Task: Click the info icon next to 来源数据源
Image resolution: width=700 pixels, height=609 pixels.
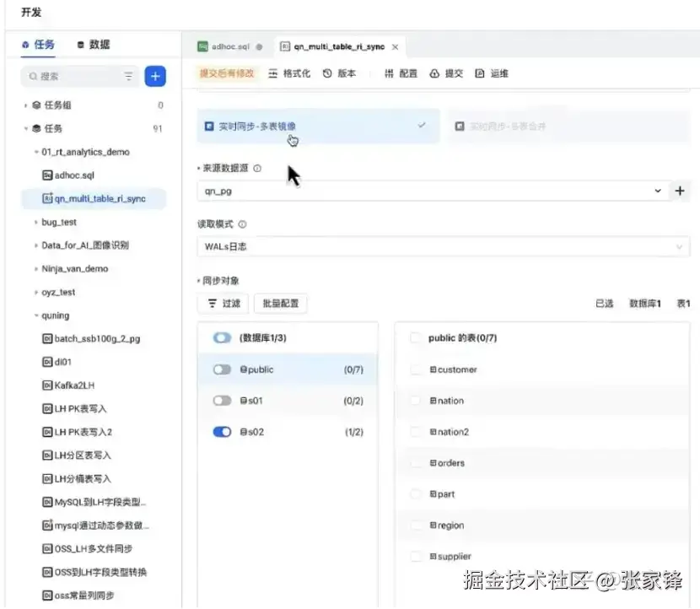Action: pyautogui.click(x=257, y=169)
